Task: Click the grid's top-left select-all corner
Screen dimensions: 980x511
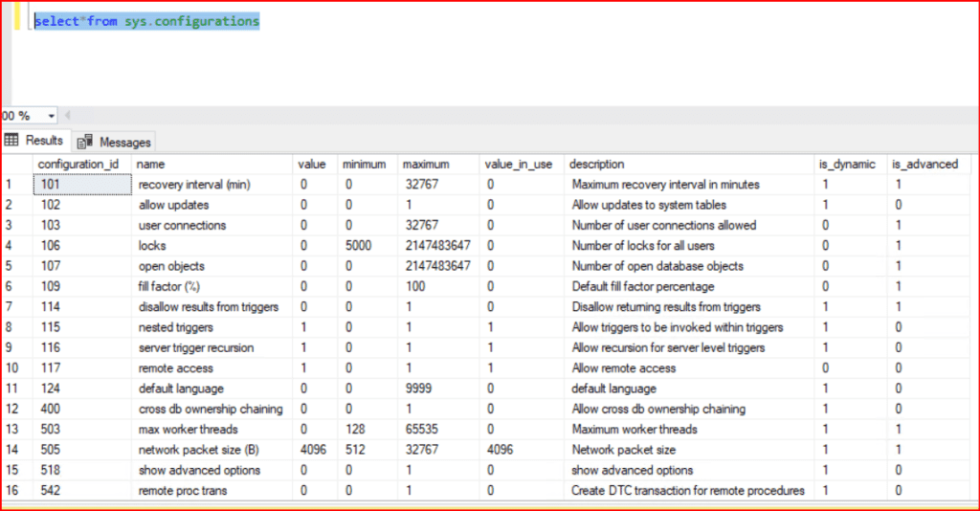Action: [16, 164]
